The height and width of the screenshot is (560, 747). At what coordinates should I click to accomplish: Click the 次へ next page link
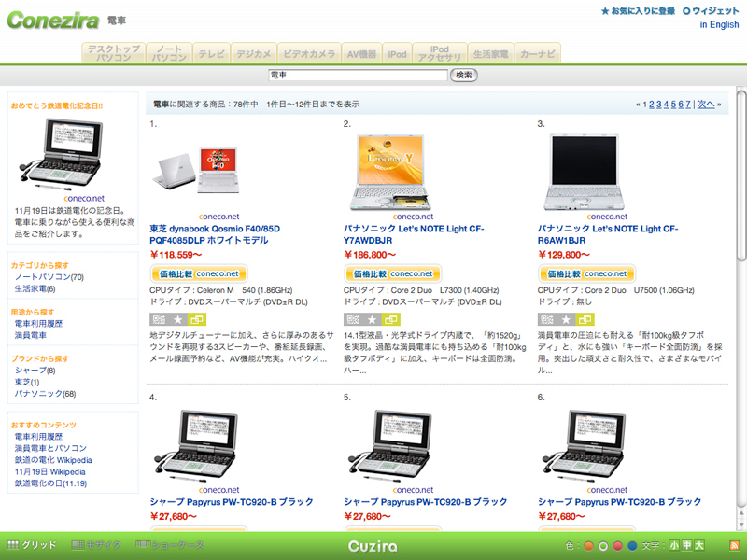[x=706, y=105]
